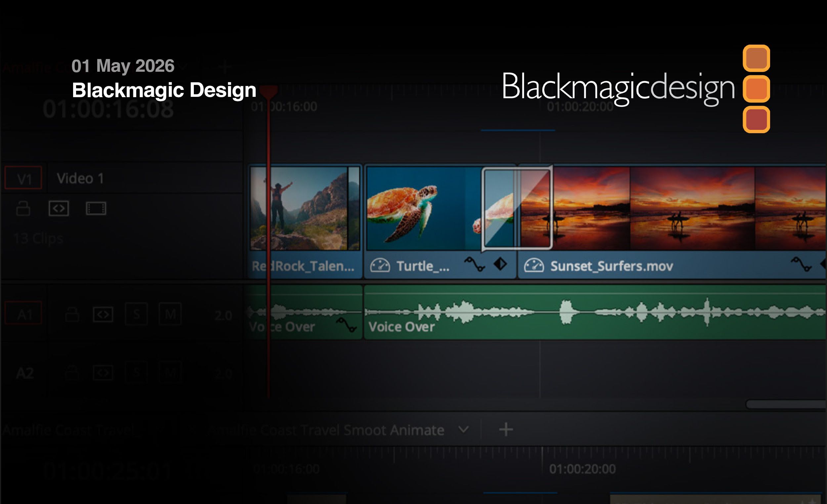Image resolution: width=827 pixels, height=504 pixels.
Task: Open speed gauge icon on Turtle clip
Action: [380, 266]
